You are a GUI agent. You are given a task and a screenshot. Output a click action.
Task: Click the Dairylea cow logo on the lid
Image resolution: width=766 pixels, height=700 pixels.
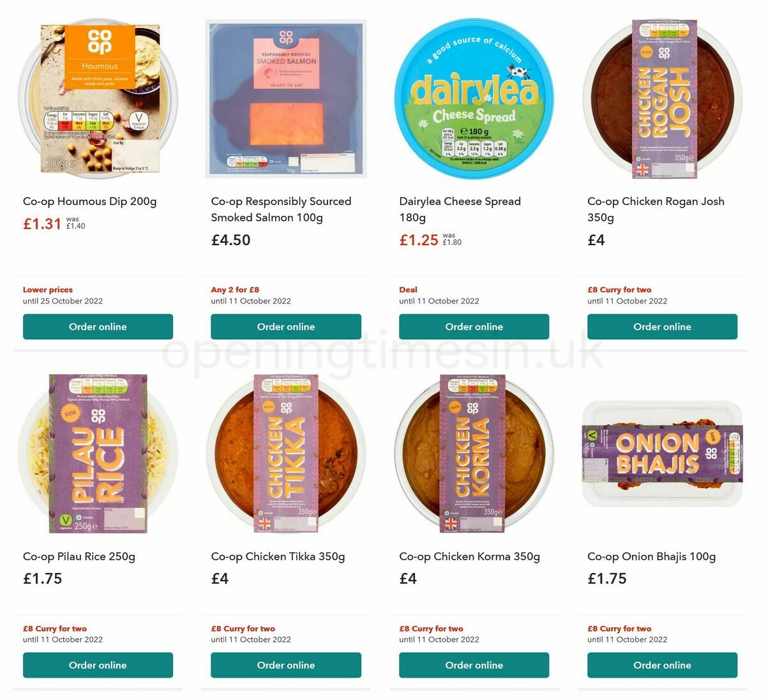[518, 70]
